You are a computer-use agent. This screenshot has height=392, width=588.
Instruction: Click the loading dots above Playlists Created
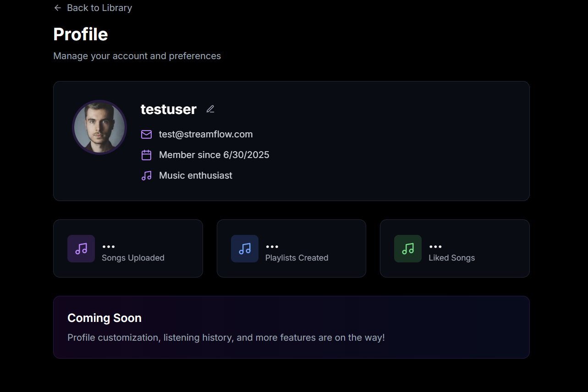click(x=272, y=247)
